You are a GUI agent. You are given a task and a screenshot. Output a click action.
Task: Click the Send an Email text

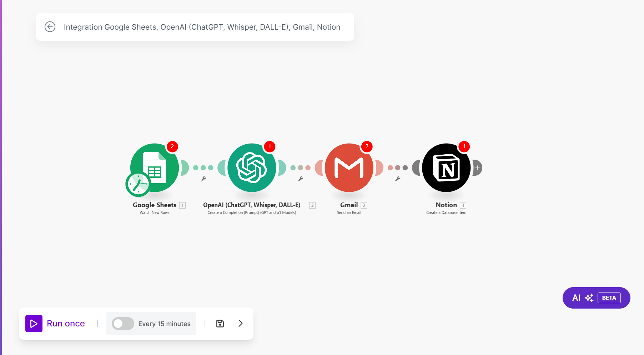349,212
